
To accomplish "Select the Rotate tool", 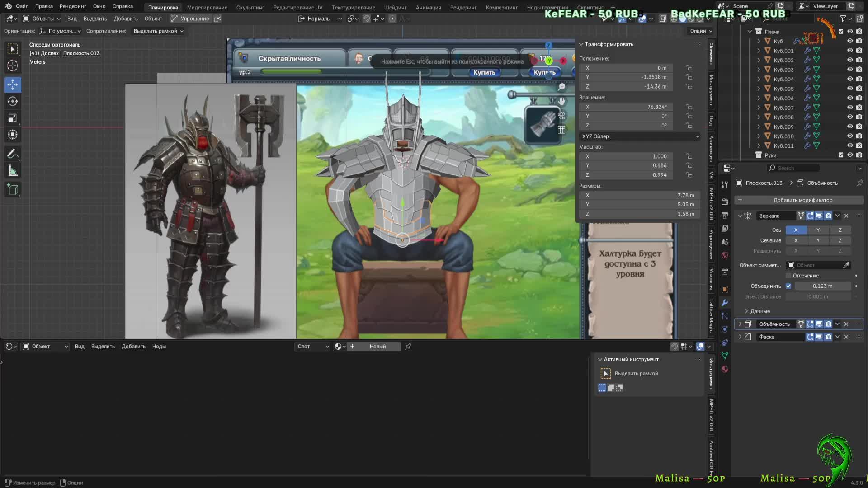I will (x=13, y=101).
